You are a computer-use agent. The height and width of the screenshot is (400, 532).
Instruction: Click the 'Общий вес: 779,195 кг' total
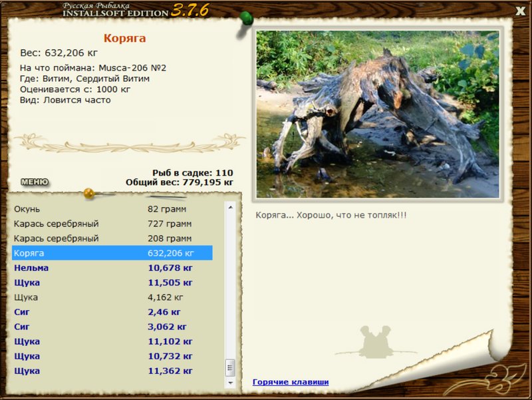pos(179,182)
